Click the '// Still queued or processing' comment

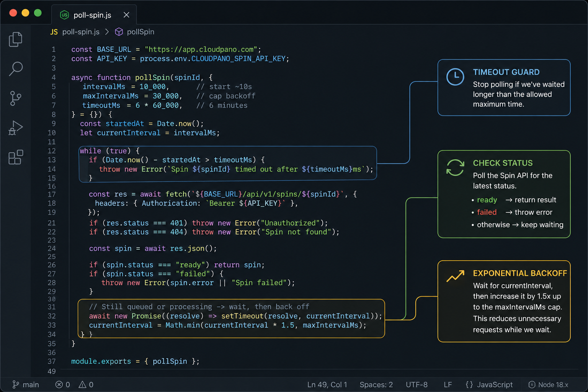pos(199,307)
